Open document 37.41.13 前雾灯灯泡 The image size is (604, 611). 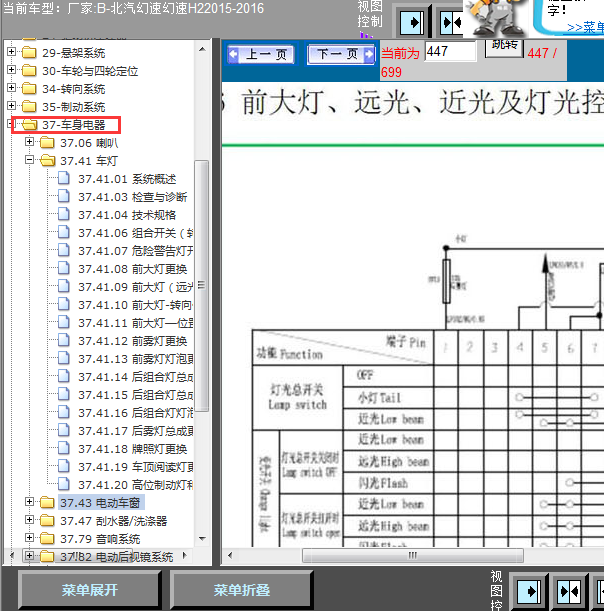pos(135,359)
